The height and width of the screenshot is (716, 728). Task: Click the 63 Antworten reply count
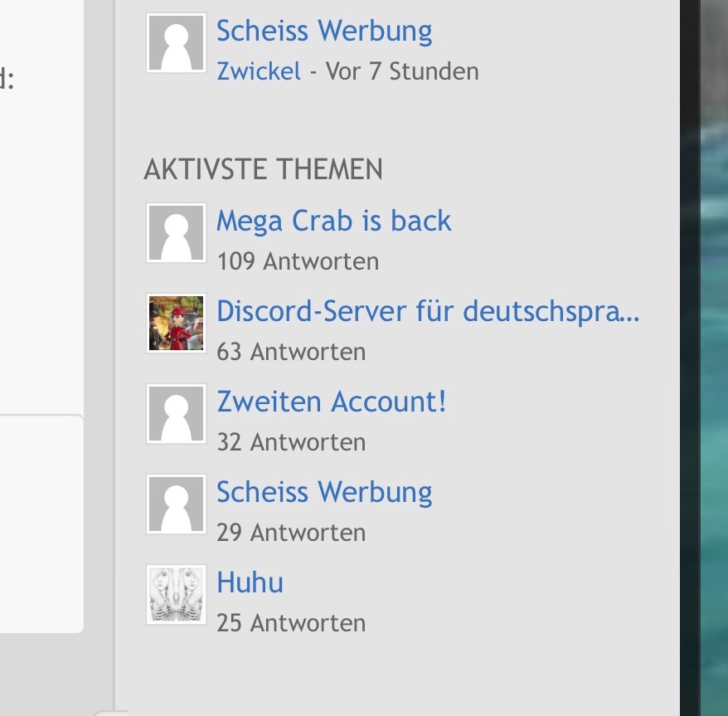click(291, 352)
